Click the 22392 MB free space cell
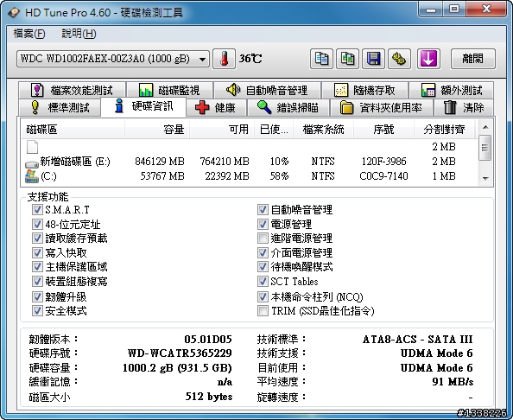 click(227, 176)
